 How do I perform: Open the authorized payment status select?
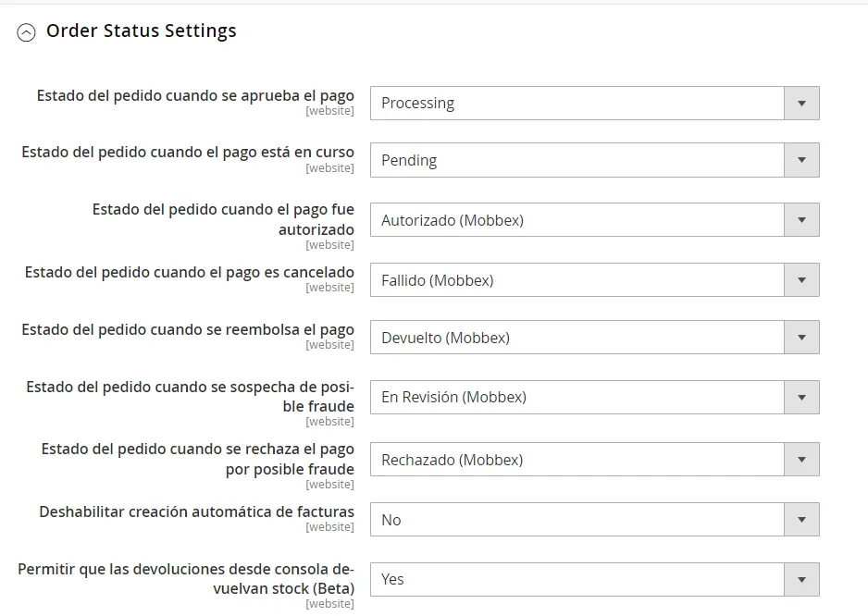click(x=594, y=220)
